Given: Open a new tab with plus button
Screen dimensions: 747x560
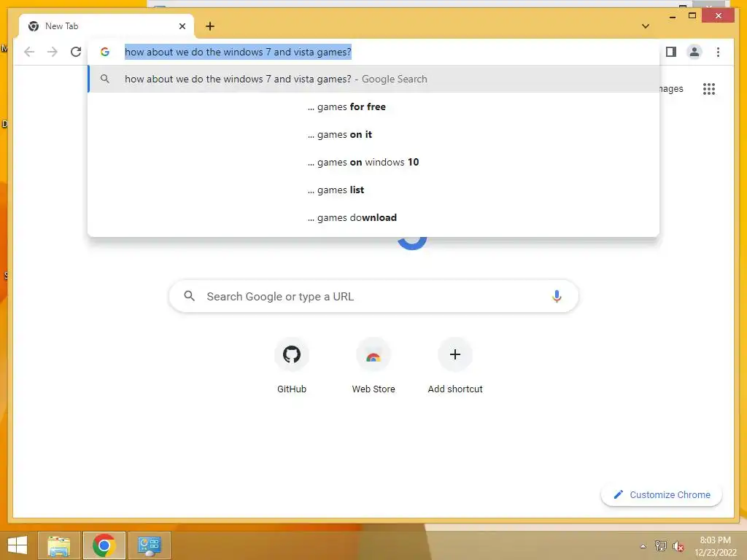Looking at the screenshot, I should click(x=209, y=27).
